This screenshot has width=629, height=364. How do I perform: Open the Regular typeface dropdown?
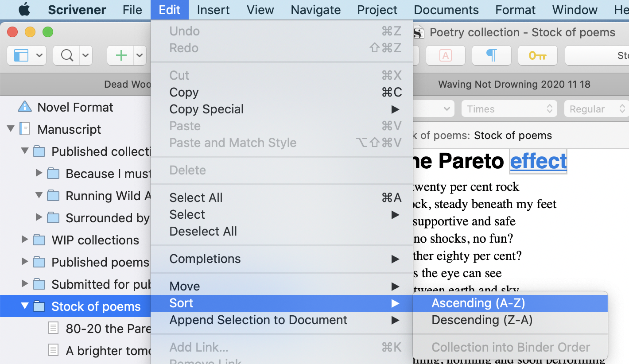pyautogui.click(x=596, y=109)
